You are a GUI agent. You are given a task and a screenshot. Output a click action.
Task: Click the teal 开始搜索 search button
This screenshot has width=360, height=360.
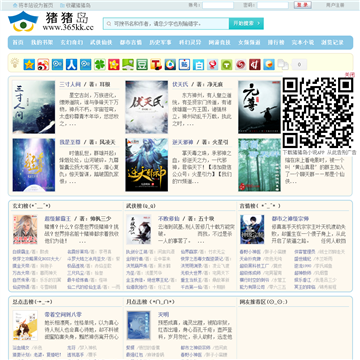246,24
